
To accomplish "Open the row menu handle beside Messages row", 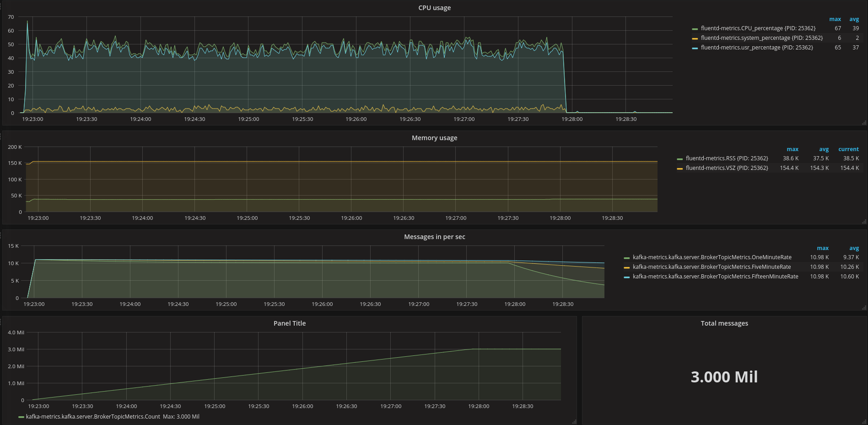I will [x=1, y=236].
